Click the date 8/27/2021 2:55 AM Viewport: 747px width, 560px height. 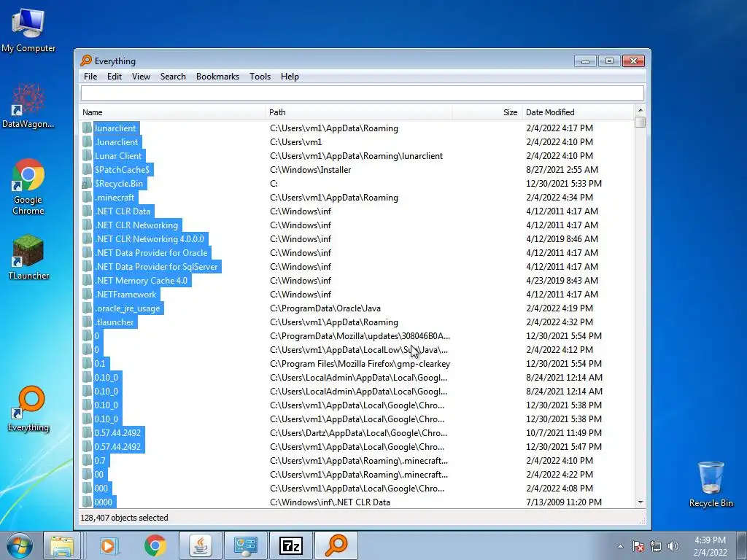coord(562,170)
